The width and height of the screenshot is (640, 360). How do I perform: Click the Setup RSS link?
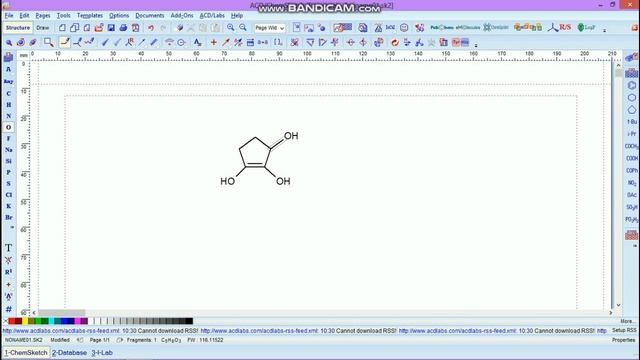624,330
